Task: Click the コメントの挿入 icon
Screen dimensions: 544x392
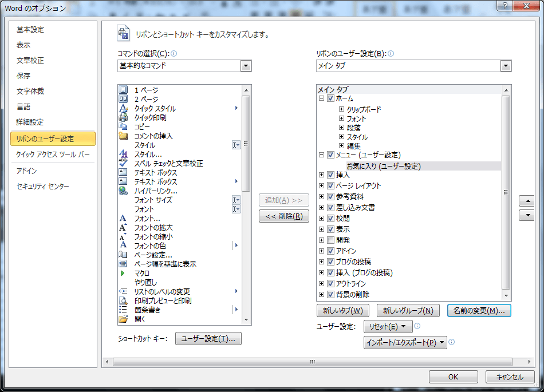Action: (x=123, y=136)
